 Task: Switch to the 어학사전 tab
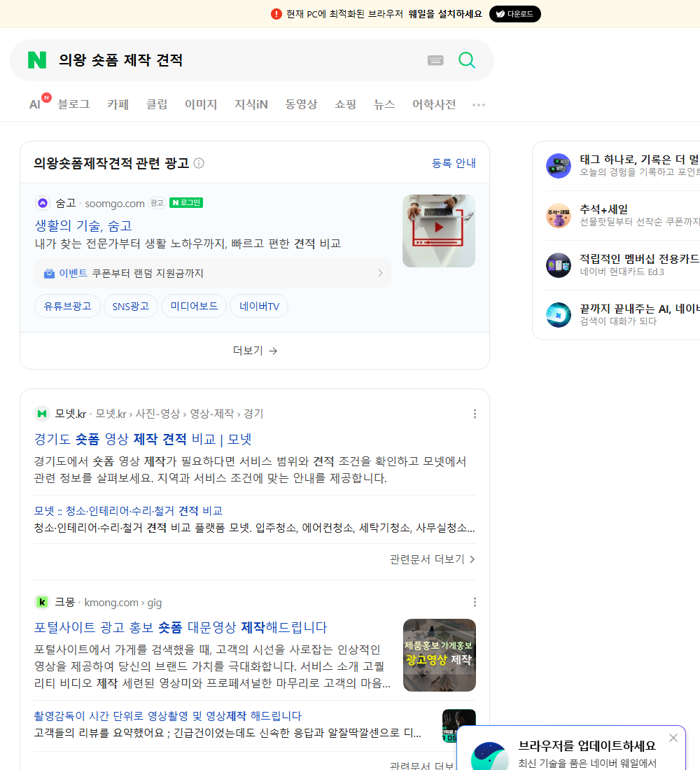[434, 104]
